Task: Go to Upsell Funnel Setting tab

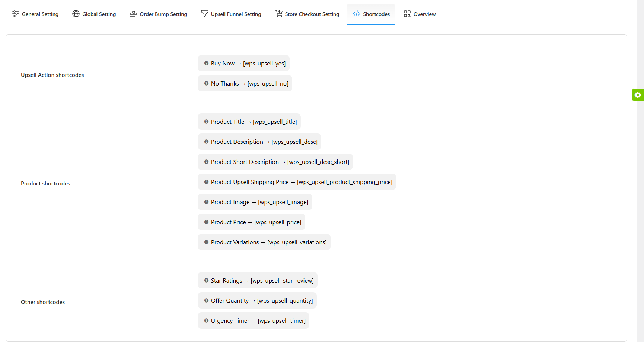Action: click(x=231, y=14)
